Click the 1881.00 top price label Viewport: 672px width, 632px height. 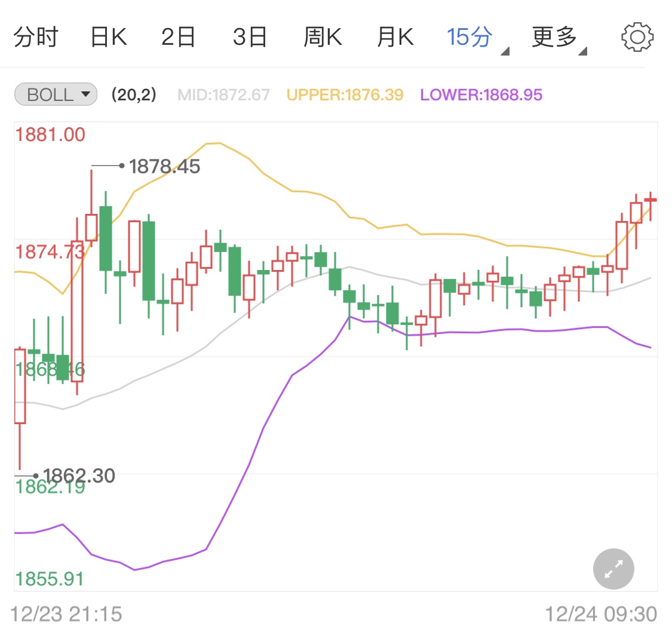pos(50,134)
